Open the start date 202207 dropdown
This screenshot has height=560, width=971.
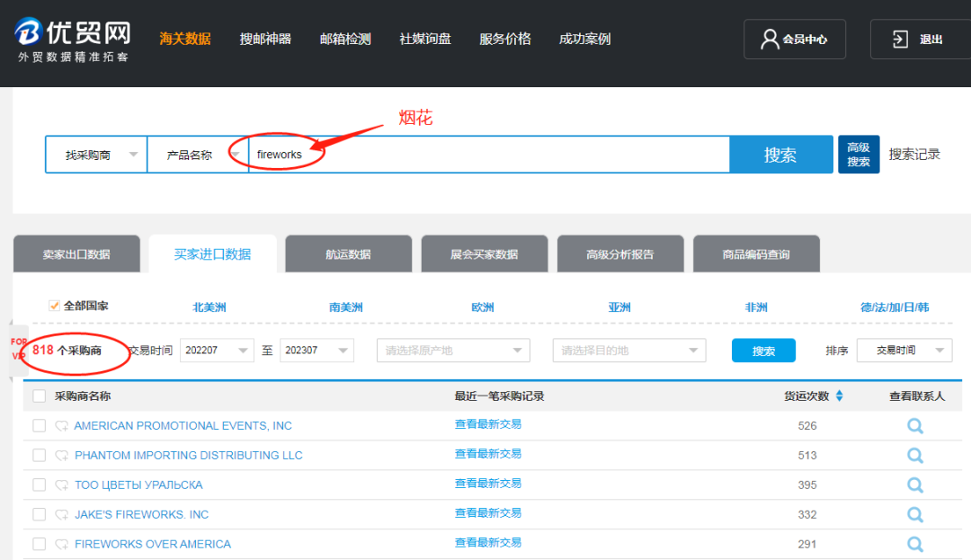tap(217, 351)
